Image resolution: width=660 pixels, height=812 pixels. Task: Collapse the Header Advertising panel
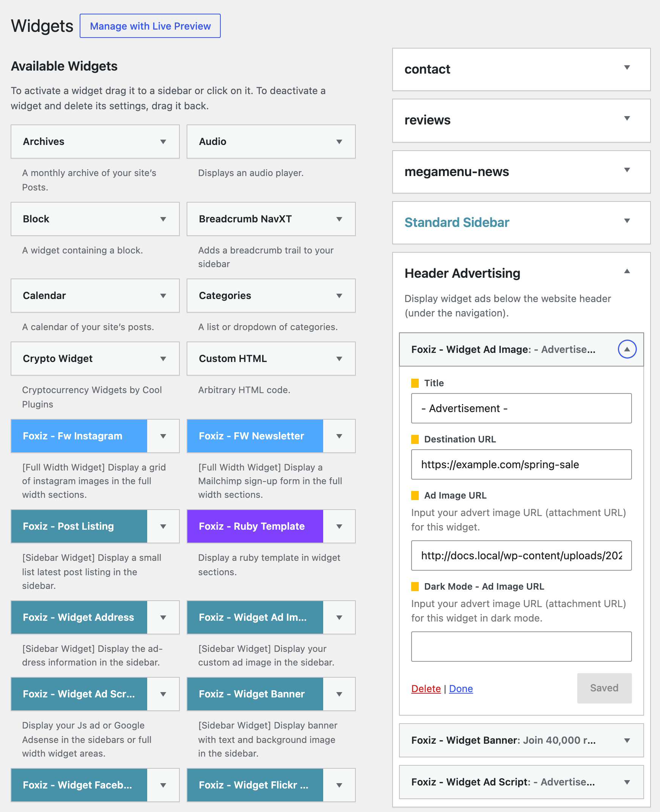click(x=627, y=272)
